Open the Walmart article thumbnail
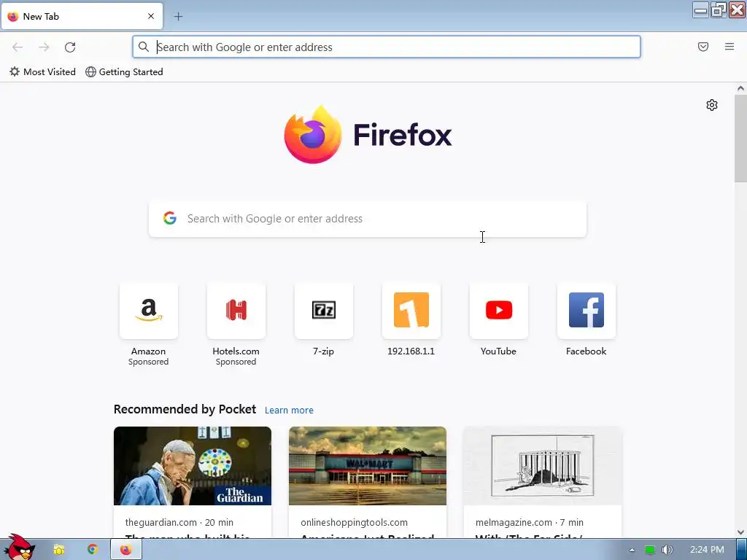The image size is (747, 560). pyautogui.click(x=368, y=466)
